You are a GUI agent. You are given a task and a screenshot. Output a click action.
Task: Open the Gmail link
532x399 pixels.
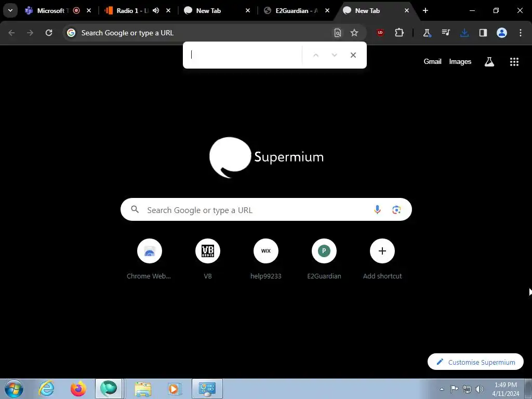click(x=432, y=61)
